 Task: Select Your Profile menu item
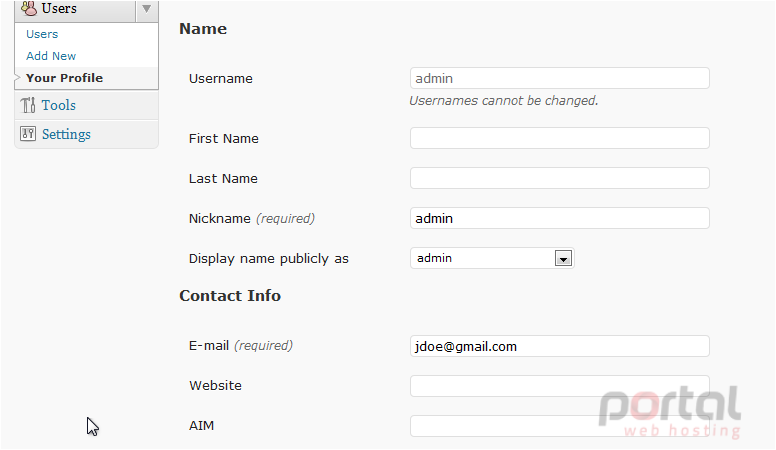pos(64,78)
